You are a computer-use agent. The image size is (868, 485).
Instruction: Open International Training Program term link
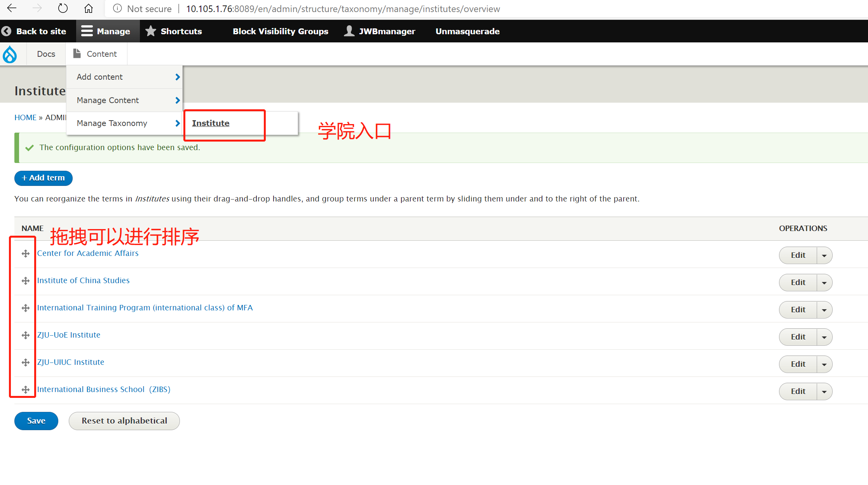(x=145, y=308)
